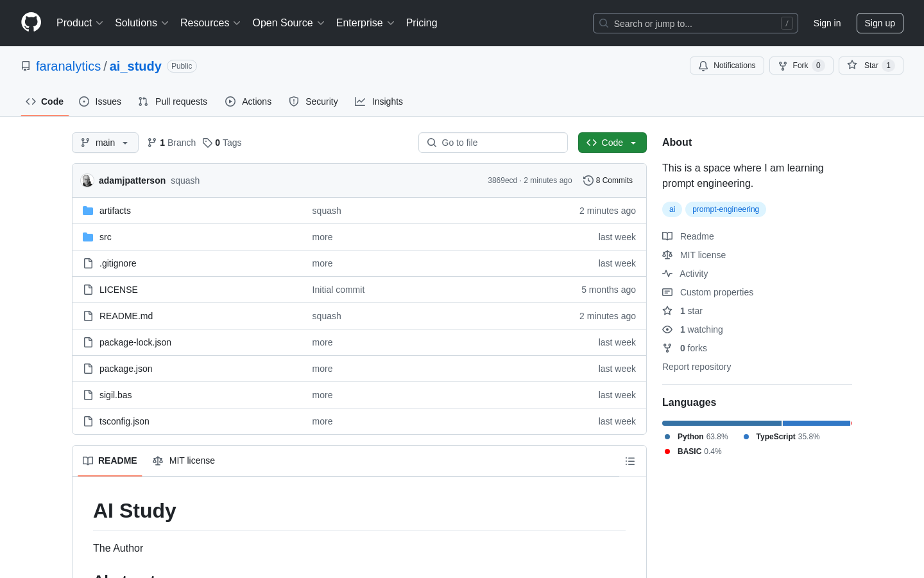Click the TypeScript segment of language bar
The width and height of the screenshot is (924, 578).
pyautogui.click(x=816, y=423)
